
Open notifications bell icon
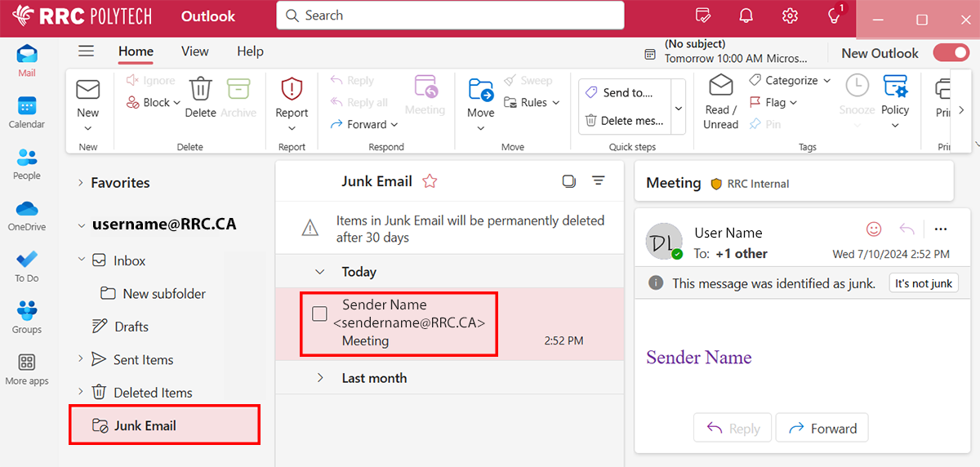[x=746, y=16]
